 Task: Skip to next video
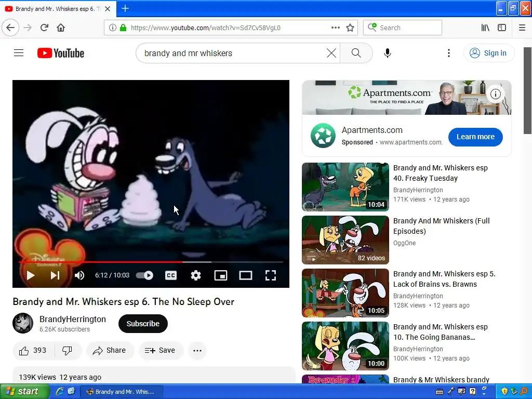click(55, 275)
